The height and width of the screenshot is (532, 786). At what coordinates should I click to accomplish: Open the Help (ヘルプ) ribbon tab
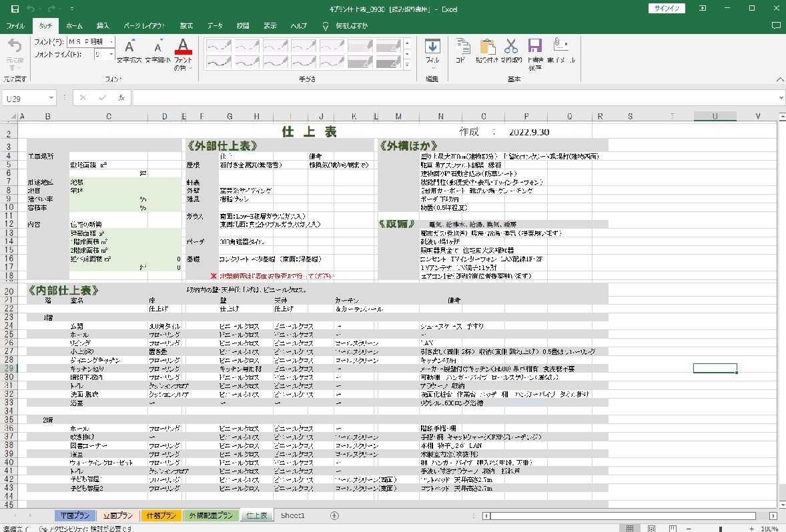pos(299,25)
